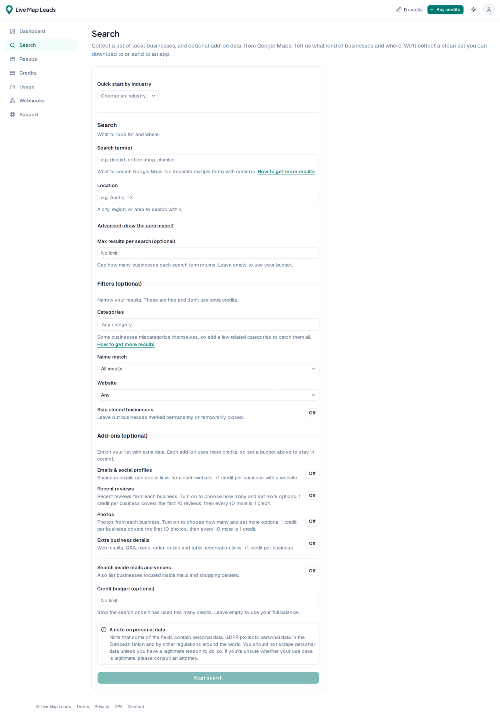Open Webhooks in the sidebar
Image resolution: width=500 pixels, height=715 pixels.
click(x=41, y=101)
